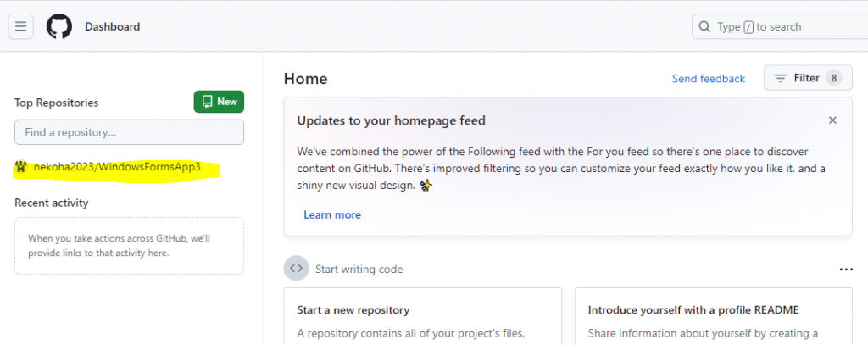Image resolution: width=868 pixels, height=345 pixels.
Task: Open the three-dot options for Start writing code
Action: pos(845,270)
